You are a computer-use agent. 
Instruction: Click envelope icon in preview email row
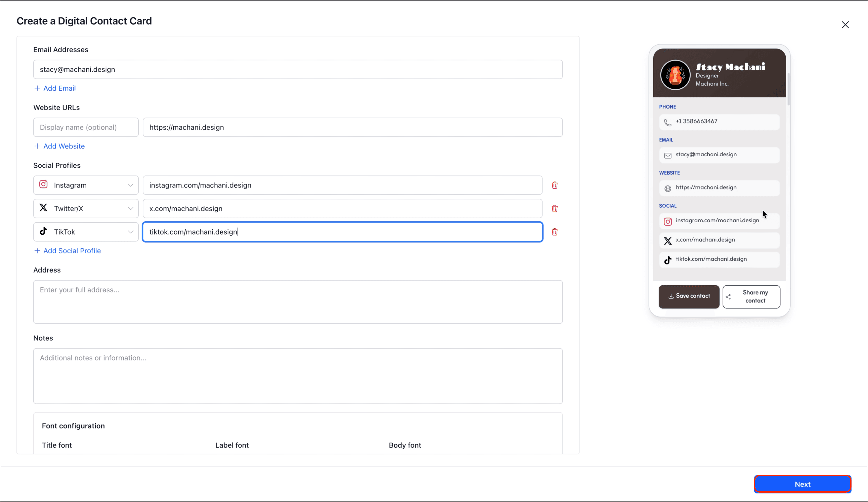click(x=667, y=155)
